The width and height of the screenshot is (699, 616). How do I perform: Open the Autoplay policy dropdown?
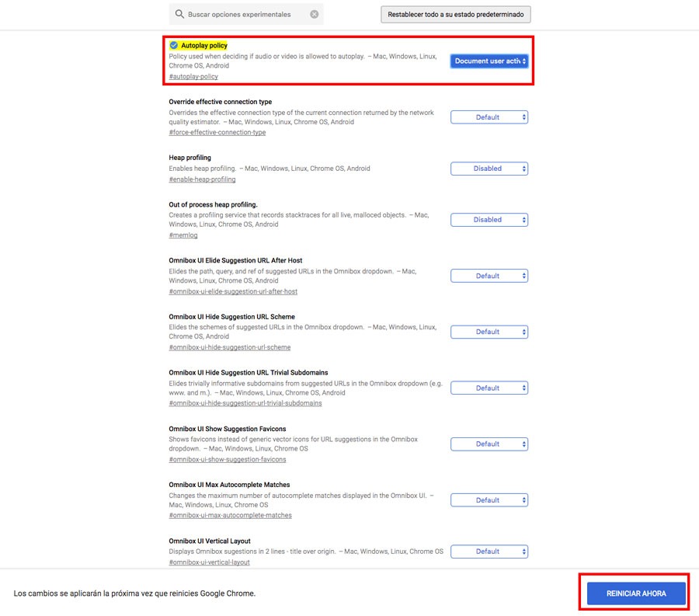[x=489, y=61]
